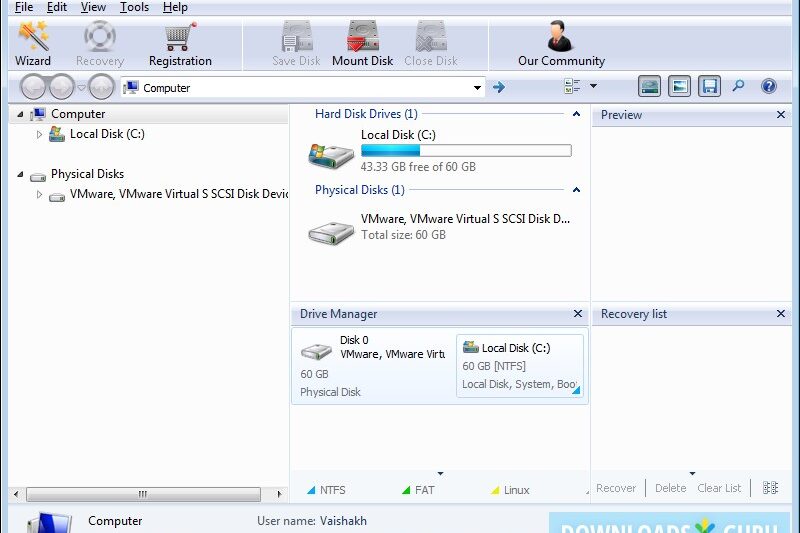Click NTFS legend entry
Screen dimensions: 800x533
(327, 490)
